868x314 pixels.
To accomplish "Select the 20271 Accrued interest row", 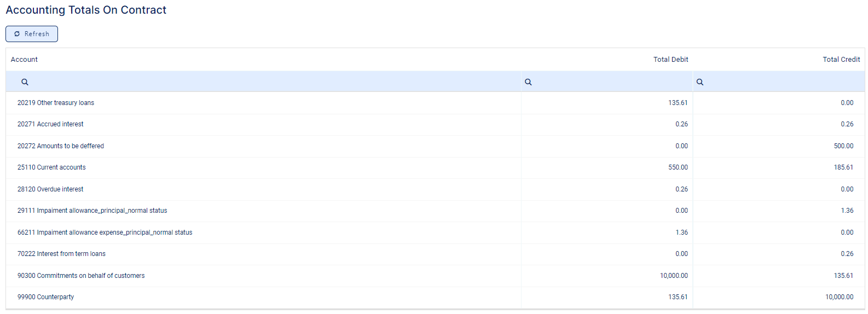I will tap(50, 124).
